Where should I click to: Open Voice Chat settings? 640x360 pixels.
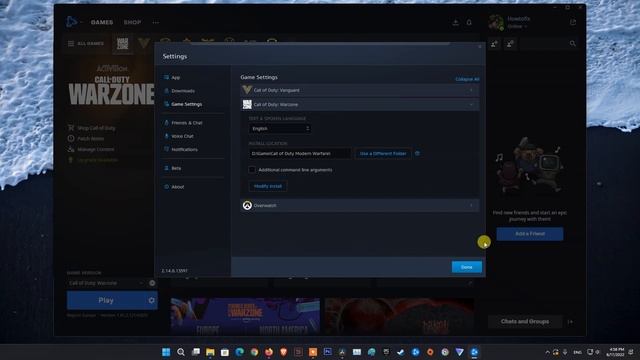(x=182, y=136)
